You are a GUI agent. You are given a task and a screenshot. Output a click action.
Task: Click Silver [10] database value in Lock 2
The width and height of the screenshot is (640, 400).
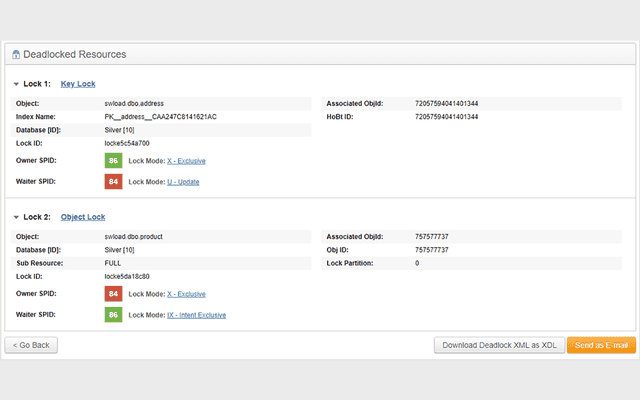tap(119, 250)
